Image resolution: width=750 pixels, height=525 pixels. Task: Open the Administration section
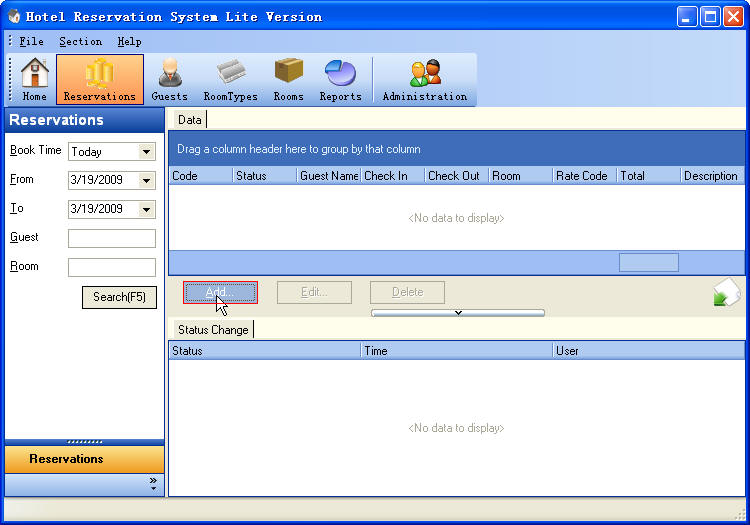pos(424,79)
